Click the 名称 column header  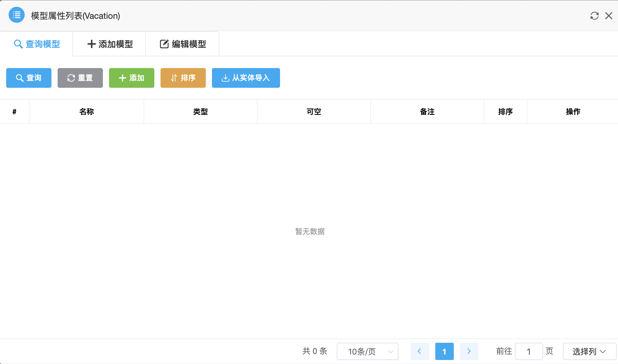(x=87, y=112)
